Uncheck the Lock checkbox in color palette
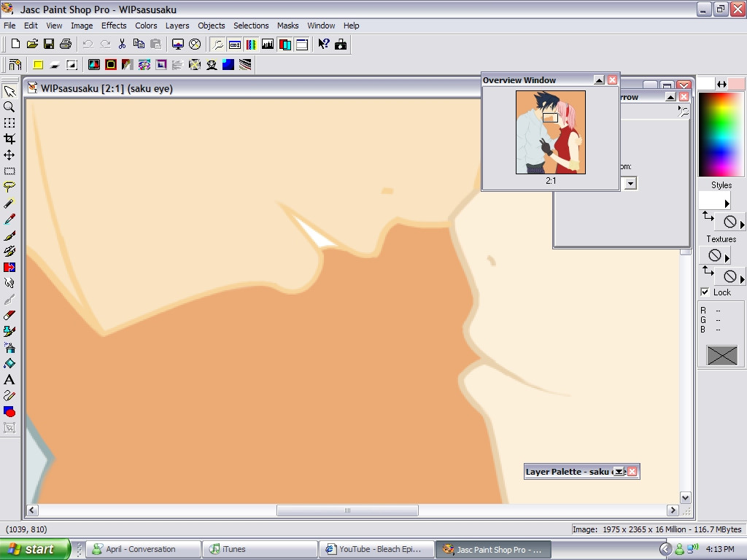Image resolution: width=747 pixels, height=560 pixels. point(705,292)
